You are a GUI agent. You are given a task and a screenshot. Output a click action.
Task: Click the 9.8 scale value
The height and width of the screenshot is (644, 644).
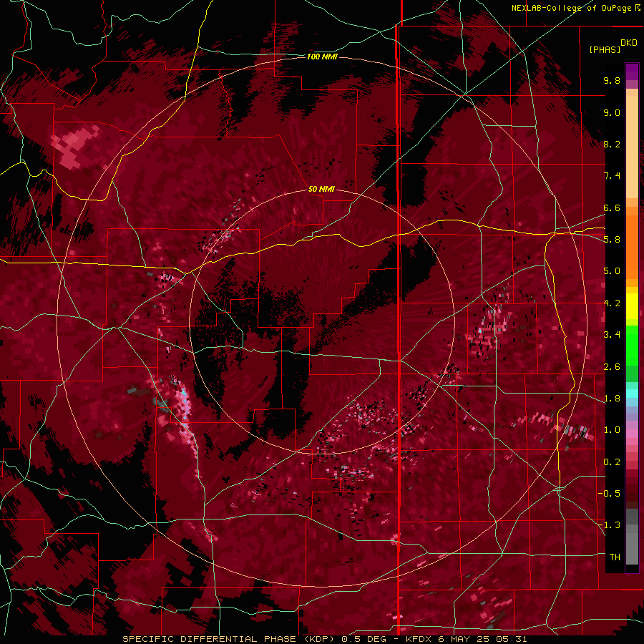612,80
